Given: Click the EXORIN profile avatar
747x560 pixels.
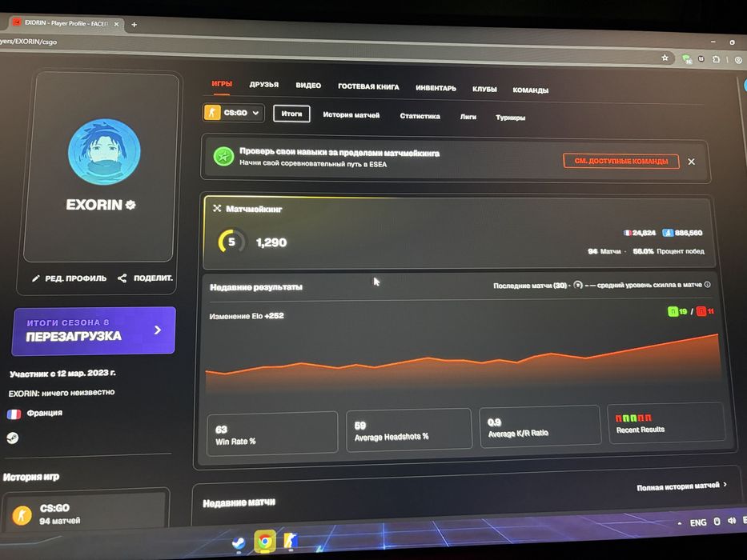Looking at the screenshot, I should (104, 151).
